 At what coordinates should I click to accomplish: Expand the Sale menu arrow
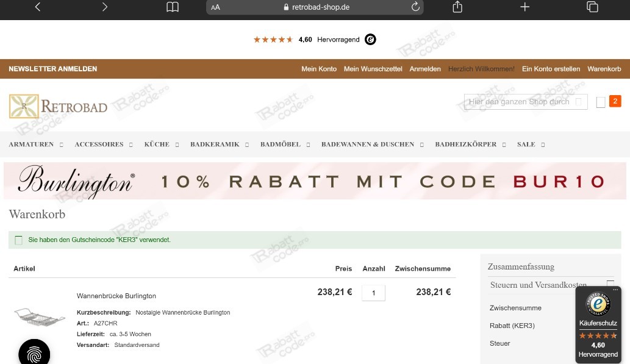[543, 145]
